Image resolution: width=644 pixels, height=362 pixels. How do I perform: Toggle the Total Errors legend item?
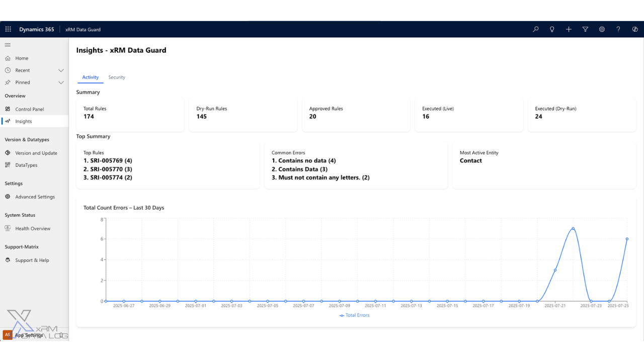point(355,315)
